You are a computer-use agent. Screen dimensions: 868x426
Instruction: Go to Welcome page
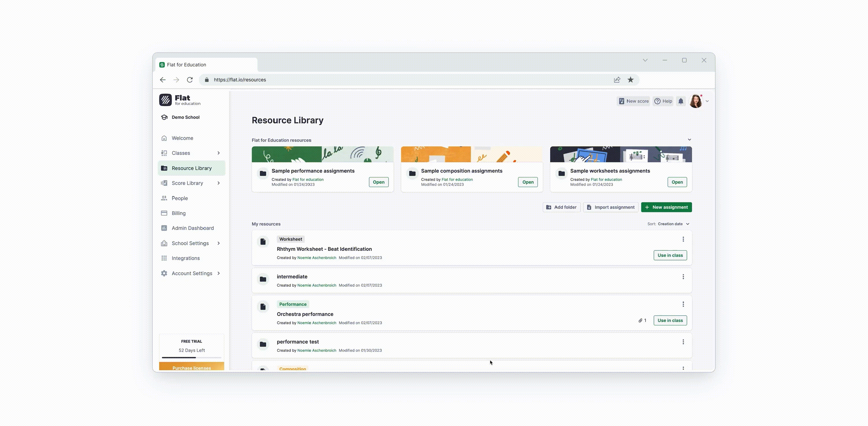coord(191,138)
